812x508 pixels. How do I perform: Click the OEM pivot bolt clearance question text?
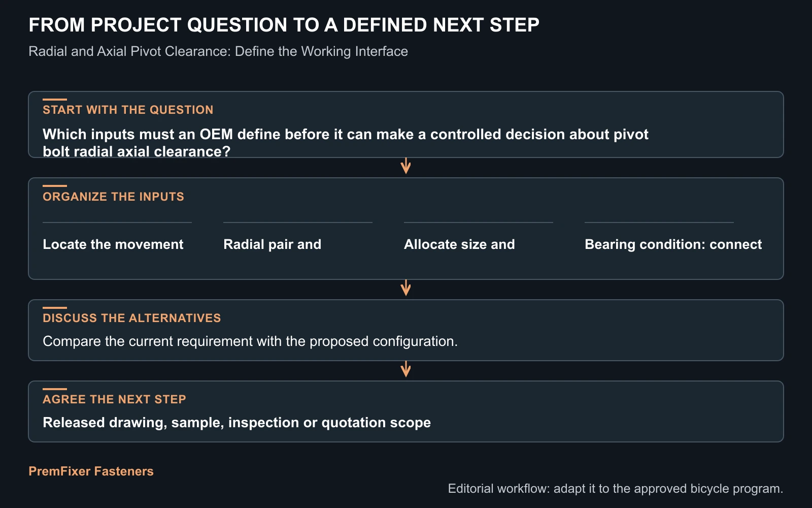tap(346, 143)
